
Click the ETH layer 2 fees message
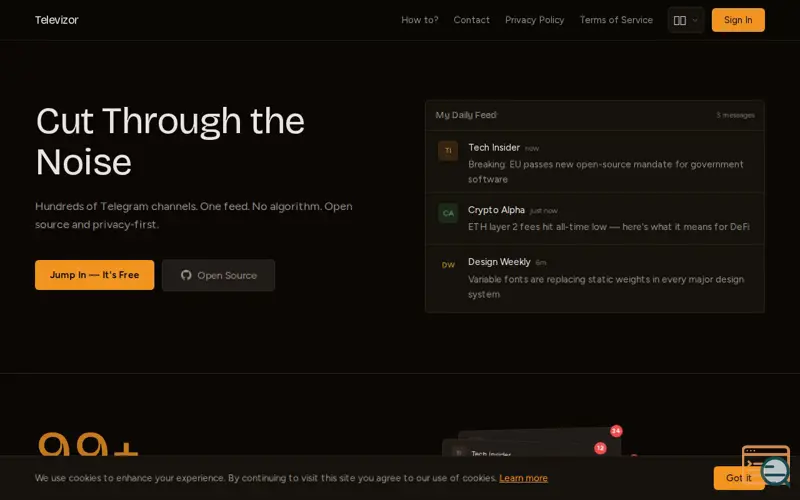(x=609, y=227)
